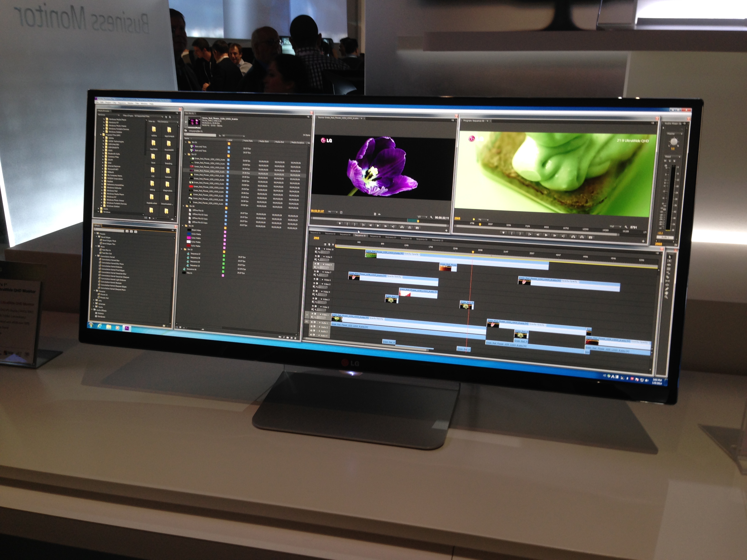
Task: Open settings wrench in the Program monitor
Action: tap(626, 227)
